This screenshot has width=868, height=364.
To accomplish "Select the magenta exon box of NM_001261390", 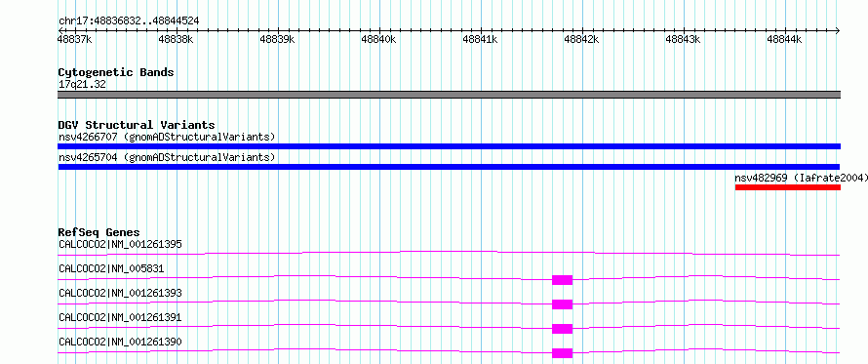I will (562, 353).
